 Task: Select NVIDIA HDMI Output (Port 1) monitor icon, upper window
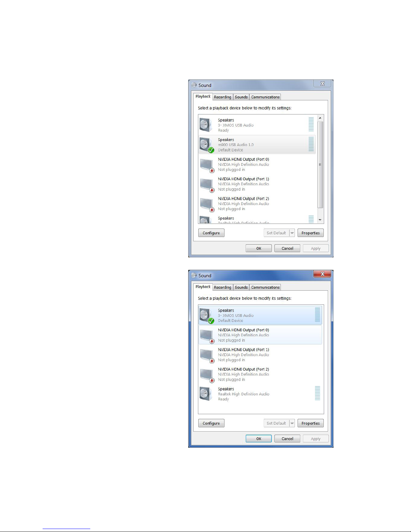coord(207,185)
